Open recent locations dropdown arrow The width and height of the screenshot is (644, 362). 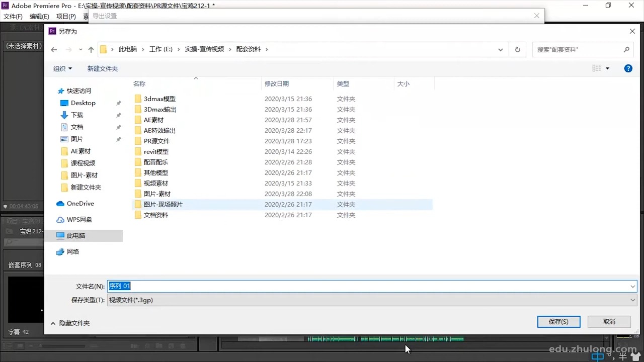pos(80,50)
